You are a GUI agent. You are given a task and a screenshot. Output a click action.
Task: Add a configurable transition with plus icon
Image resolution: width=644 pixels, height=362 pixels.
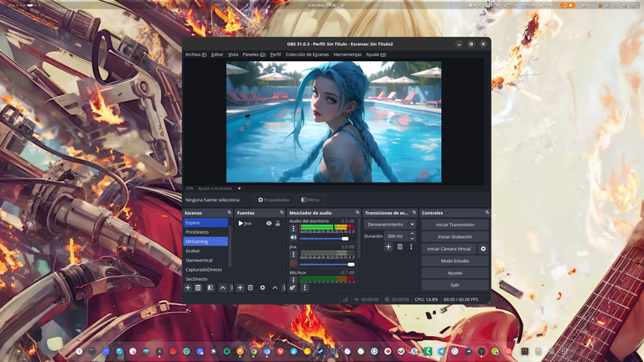point(388,246)
